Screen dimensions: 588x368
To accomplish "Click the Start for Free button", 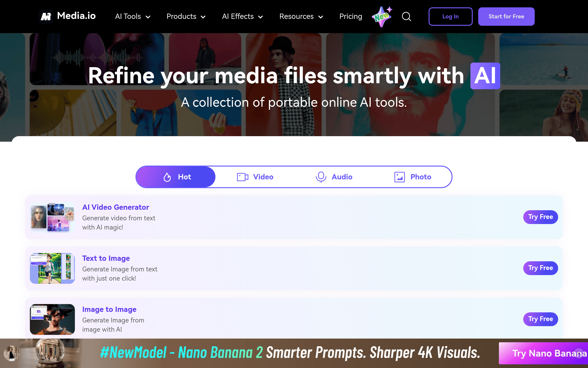I will [x=506, y=17].
